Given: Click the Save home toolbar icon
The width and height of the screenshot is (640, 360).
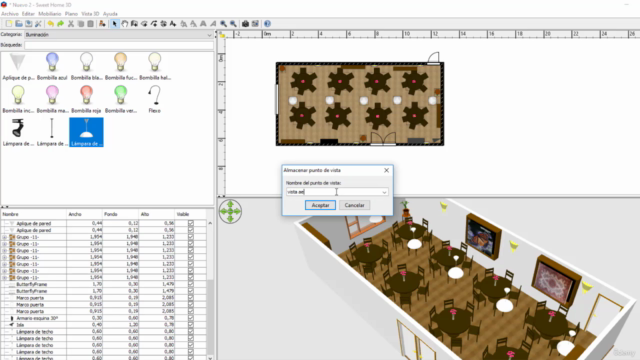Looking at the screenshot, I should tap(29, 24).
